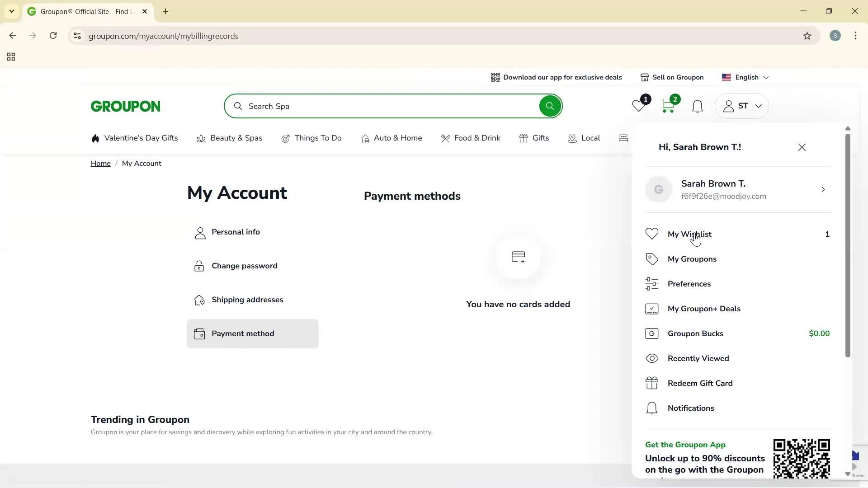Click the notifications bell icon in header
The width and height of the screenshot is (868, 488).
pos(697,106)
